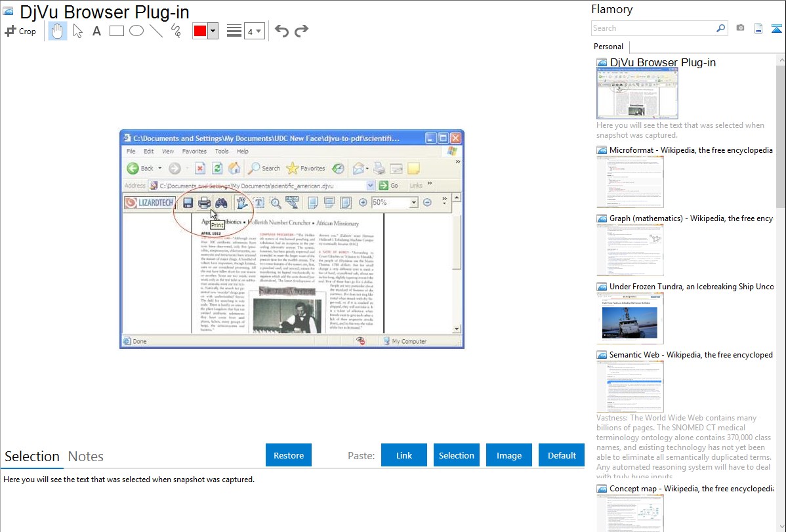786x532 pixels.
Task: Paste as Image
Action: 508,455
